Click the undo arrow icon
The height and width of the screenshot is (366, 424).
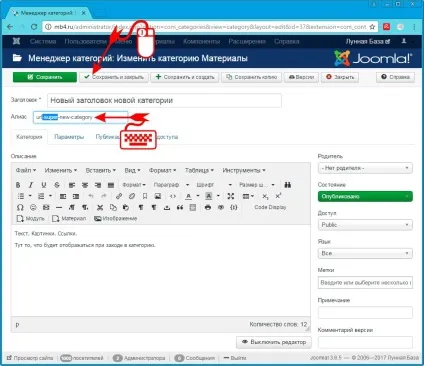click(x=91, y=196)
